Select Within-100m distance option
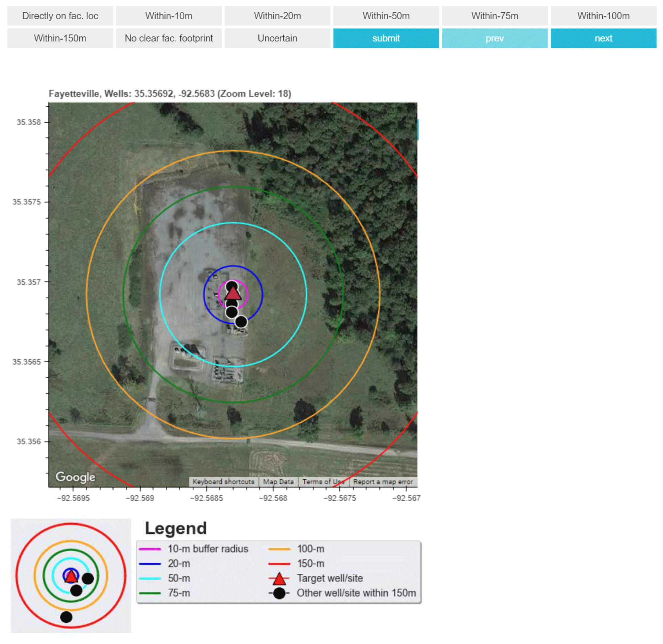The image size is (663, 644). (603, 16)
